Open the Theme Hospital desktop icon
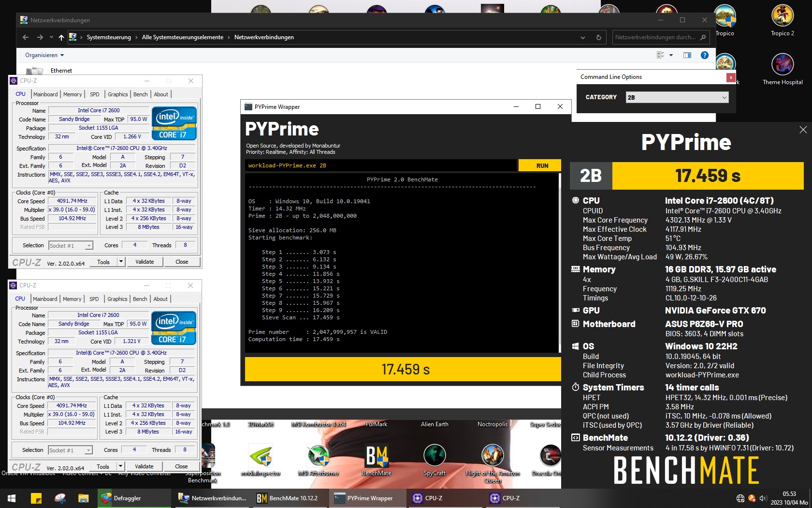 [x=783, y=69]
